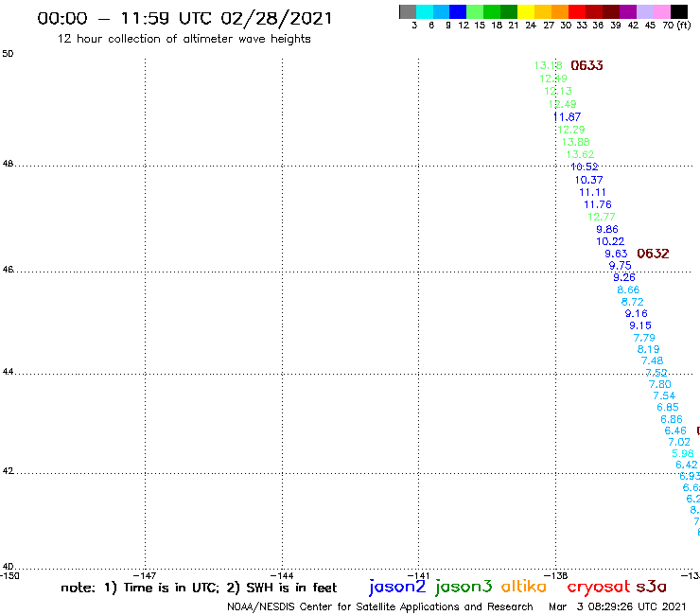Select the 7.80 wave height reading
The height and width of the screenshot is (615, 700).
[x=660, y=384]
